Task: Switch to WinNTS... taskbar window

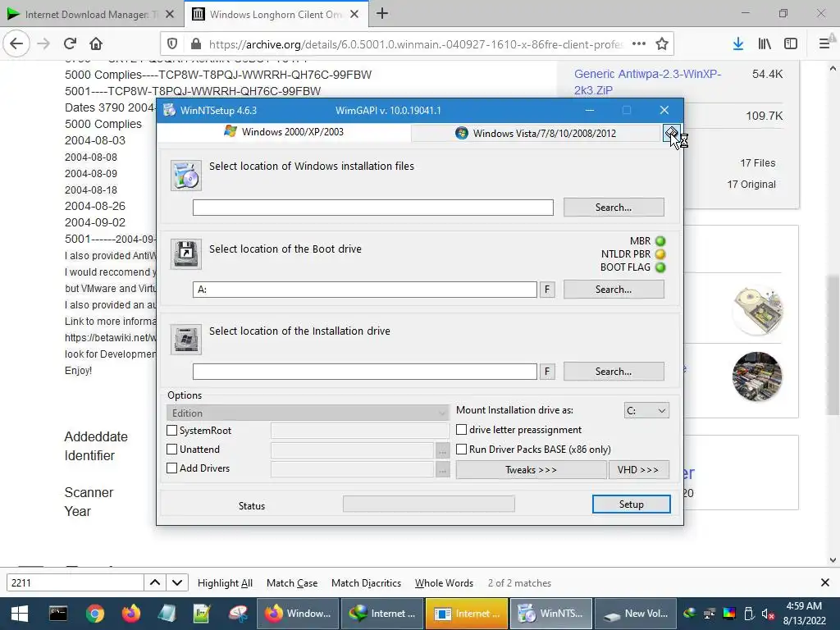Action: [x=551, y=614]
